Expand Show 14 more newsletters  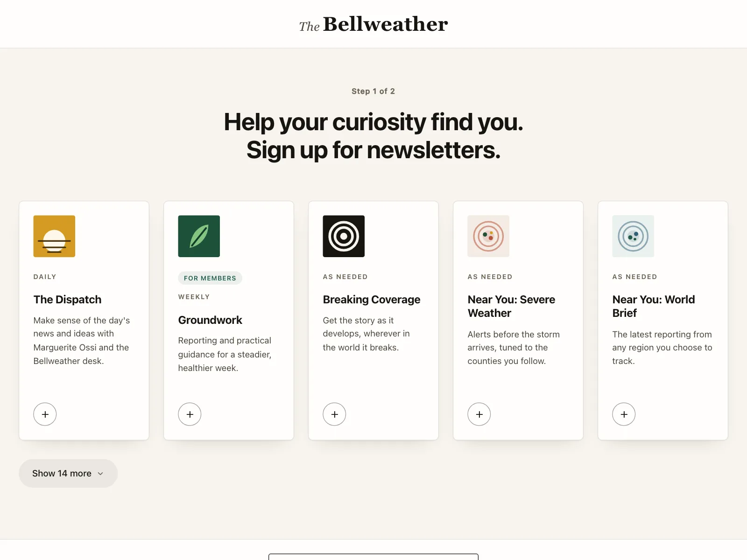(x=68, y=474)
